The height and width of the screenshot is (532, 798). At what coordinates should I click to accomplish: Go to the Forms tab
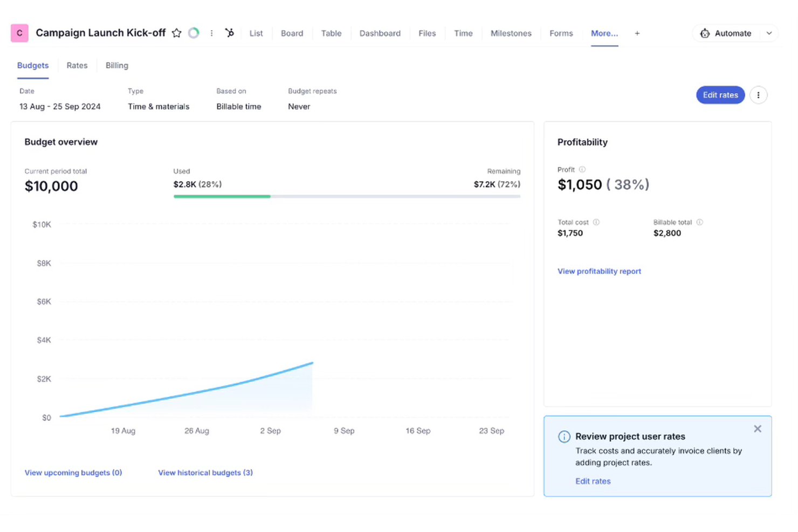[x=561, y=33]
